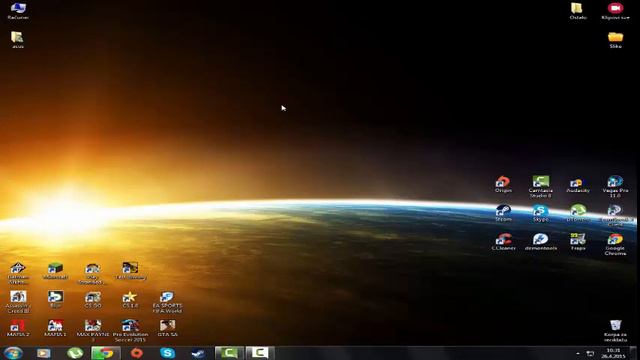Launch µTorrent desktop shortcut
The width and height of the screenshot is (640, 360).
coord(578,213)
